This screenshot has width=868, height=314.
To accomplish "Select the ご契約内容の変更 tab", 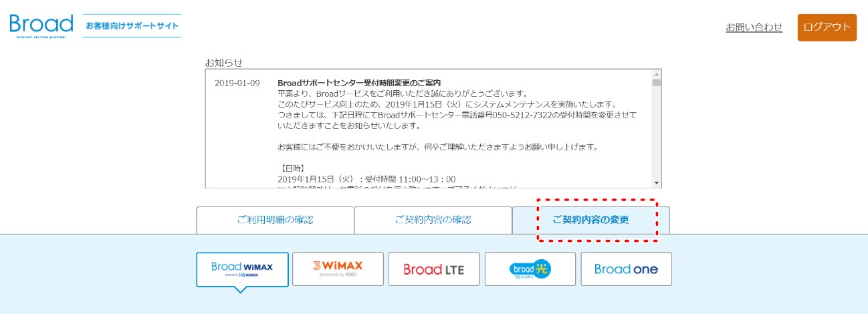I will click(x=591, y=220).
